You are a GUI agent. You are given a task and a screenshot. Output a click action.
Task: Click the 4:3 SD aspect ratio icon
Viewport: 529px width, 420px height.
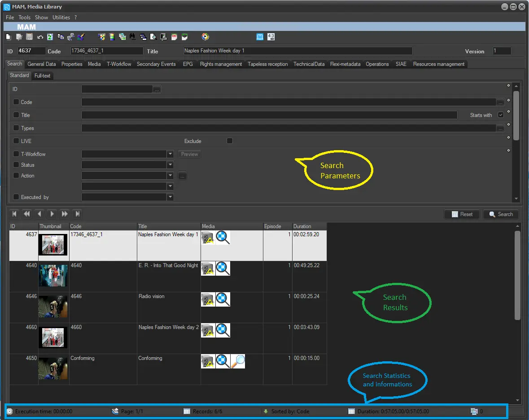pos(271,37)
